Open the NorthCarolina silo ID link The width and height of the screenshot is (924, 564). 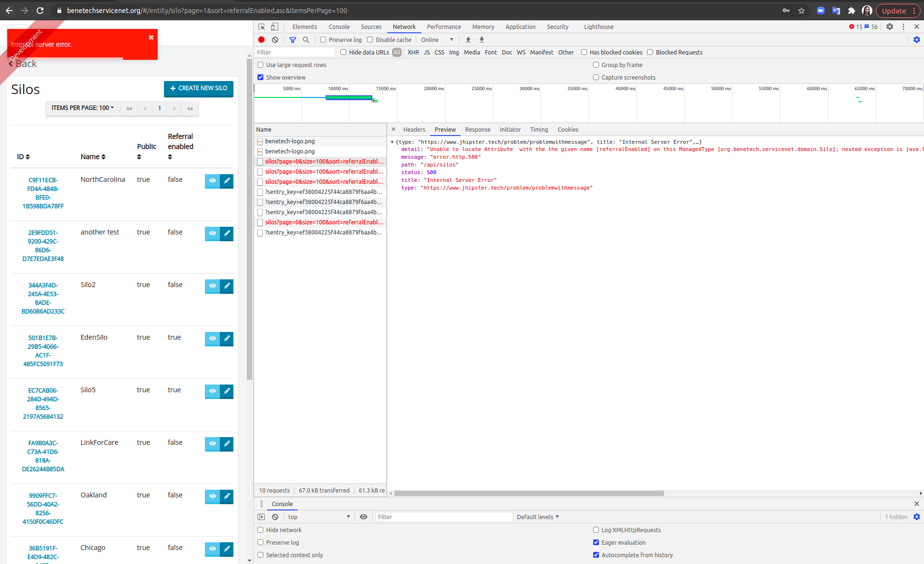click(42, 193)
